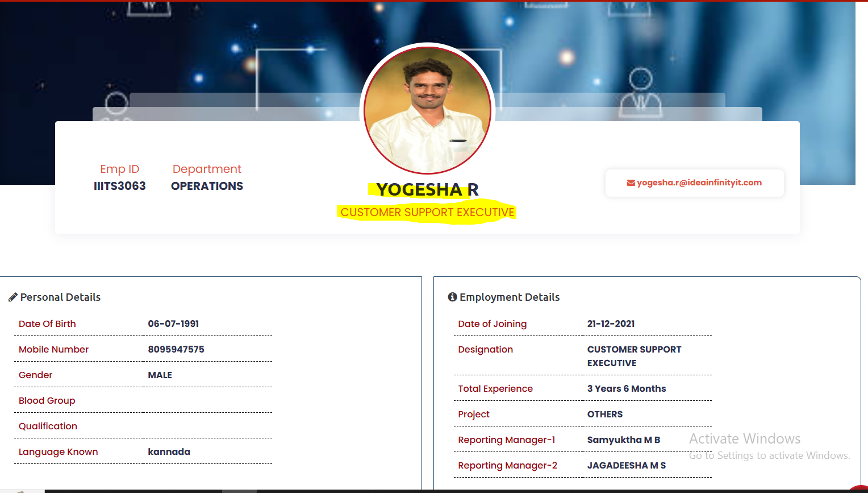Select the YOGESHA R name heading

click(427, 189)
